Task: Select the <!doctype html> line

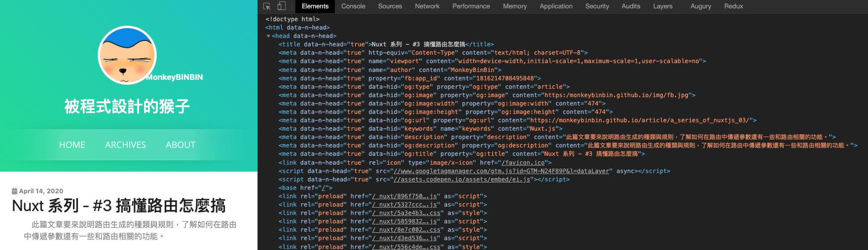Action: click(292, 19)
